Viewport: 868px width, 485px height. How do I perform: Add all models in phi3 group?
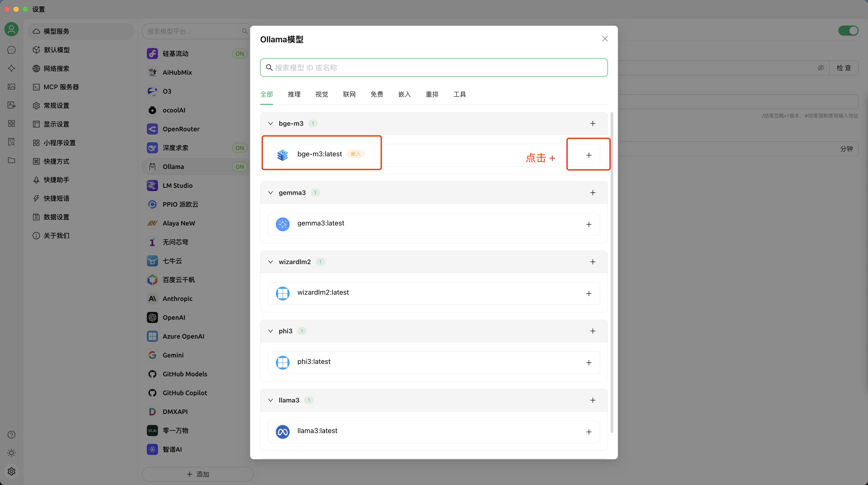(593, 331)
